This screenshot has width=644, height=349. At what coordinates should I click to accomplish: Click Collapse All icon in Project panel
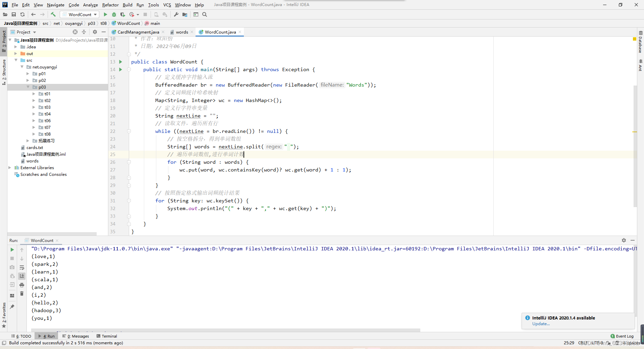coord(84,32)
